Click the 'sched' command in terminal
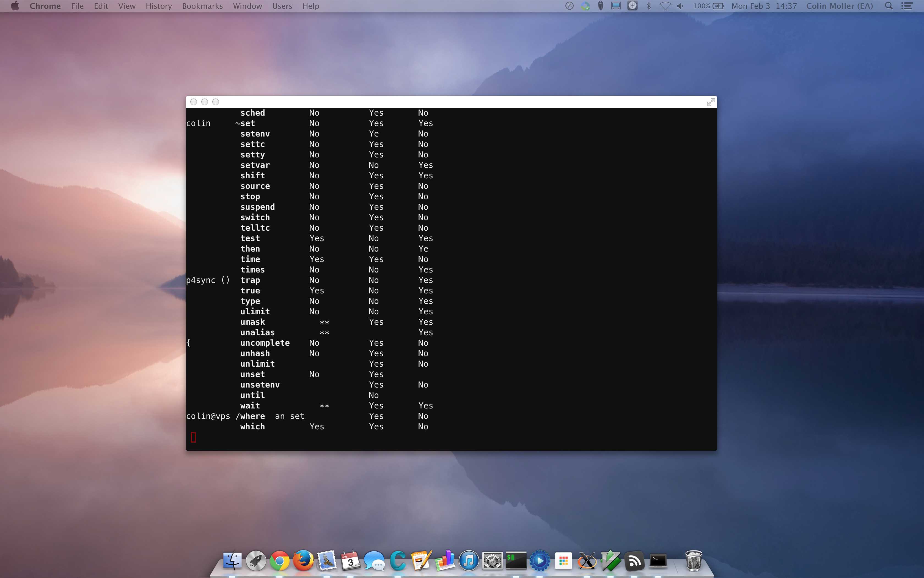The image size is (924, 578). tap(252, 113)
